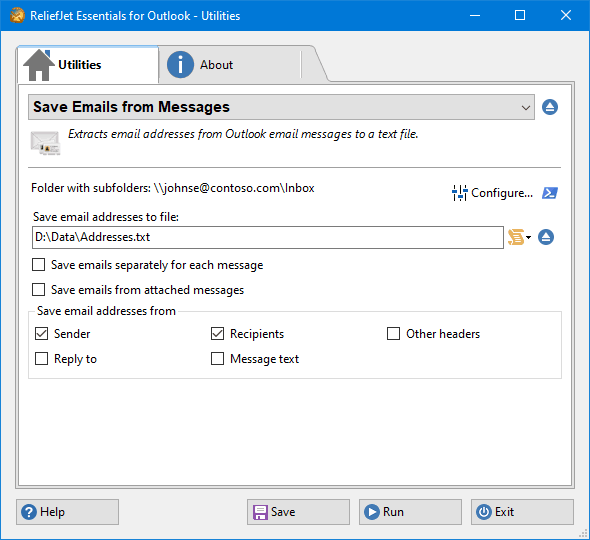Check Save emails from attached messages
Screen dimensions: 590x540
point(38,290)
